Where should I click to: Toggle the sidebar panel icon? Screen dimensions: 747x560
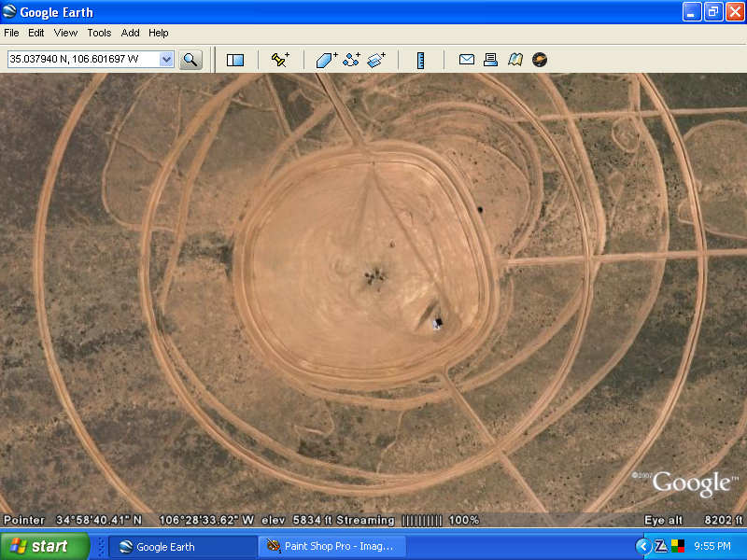tap(235, 60)
